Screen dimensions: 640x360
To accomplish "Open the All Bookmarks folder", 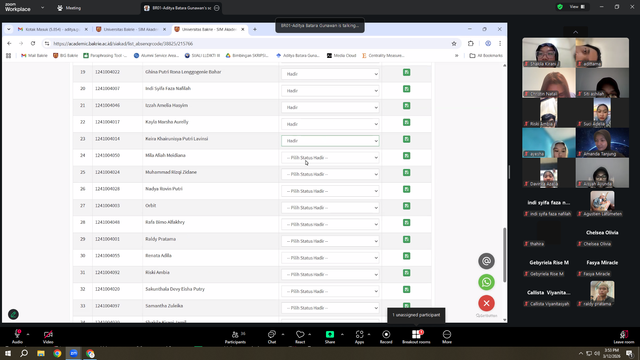I will click(486, 56).
